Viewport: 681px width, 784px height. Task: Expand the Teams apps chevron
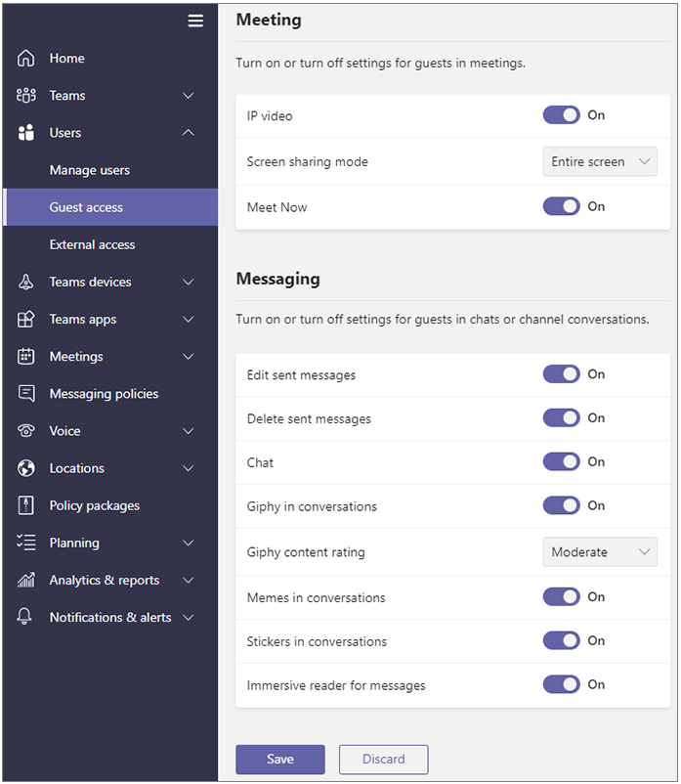(x=189, y=319)
